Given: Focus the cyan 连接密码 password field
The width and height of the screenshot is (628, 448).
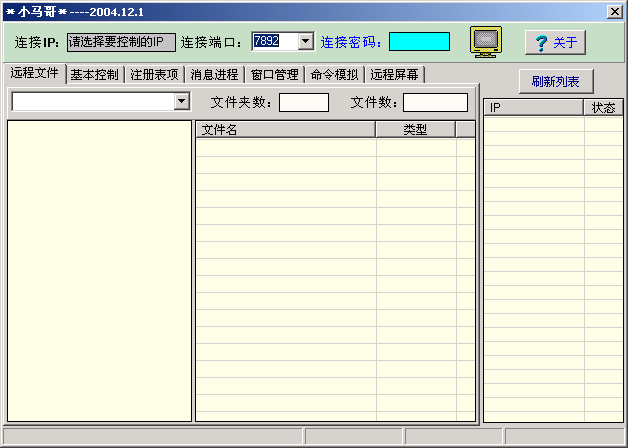Looking at the screenshot, I should click(x=419, y=42).
